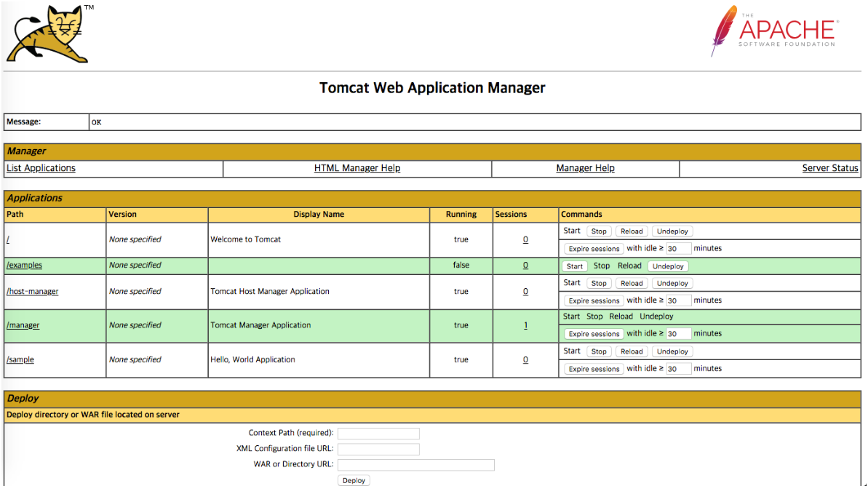Click the XML Configuration file URL field
The height and width of the screenshot is (486, 868).
coord(378,449)
